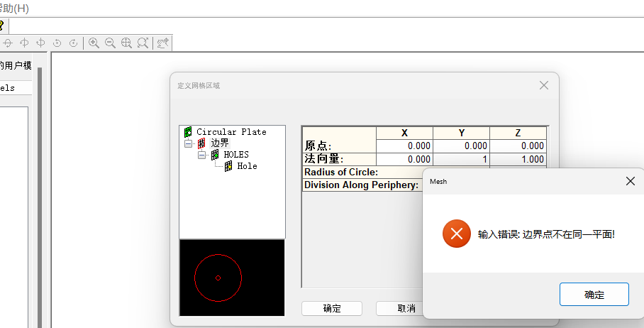The height and width of the screenshot is (328, 644).
Task: Click the Circular Plate tree icon
Action: tap(188, 132)
